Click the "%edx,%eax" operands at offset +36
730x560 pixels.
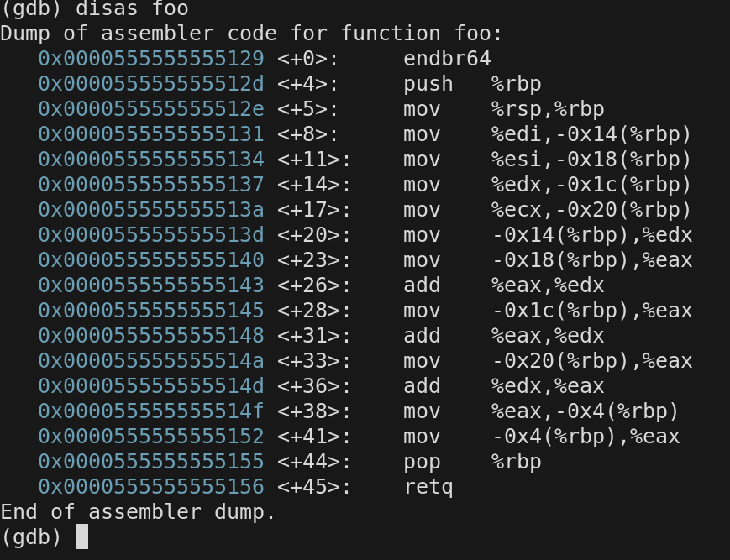pyautogui.click(x=548, y=386)
